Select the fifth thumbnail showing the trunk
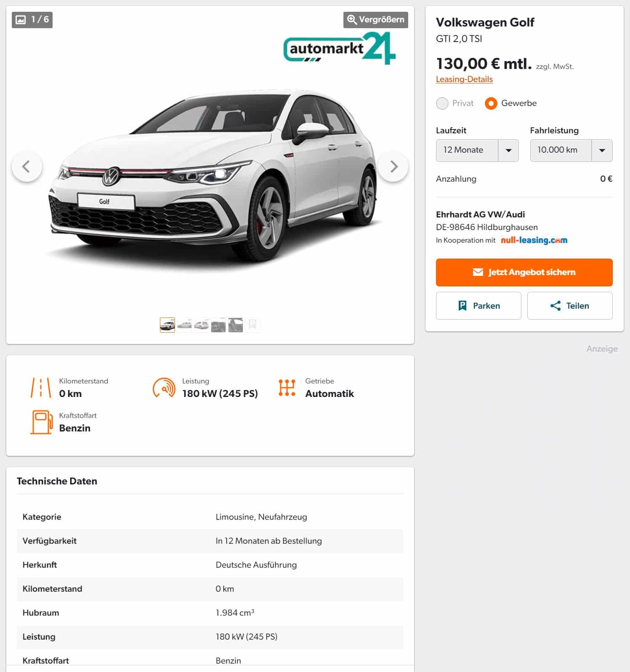Image resolution: width=630 pixels, height=672 pixels. (236, 325)
